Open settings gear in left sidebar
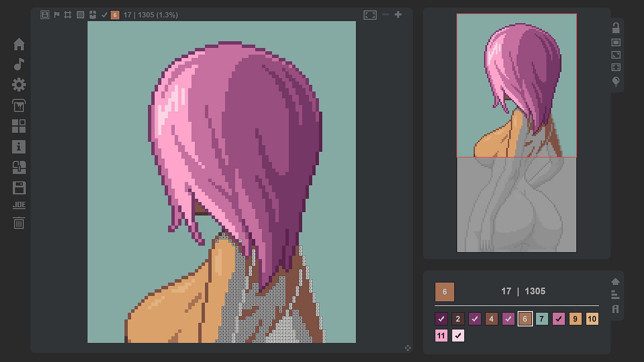Viewport: 644px width, 362px height. (x=19, y=85)
